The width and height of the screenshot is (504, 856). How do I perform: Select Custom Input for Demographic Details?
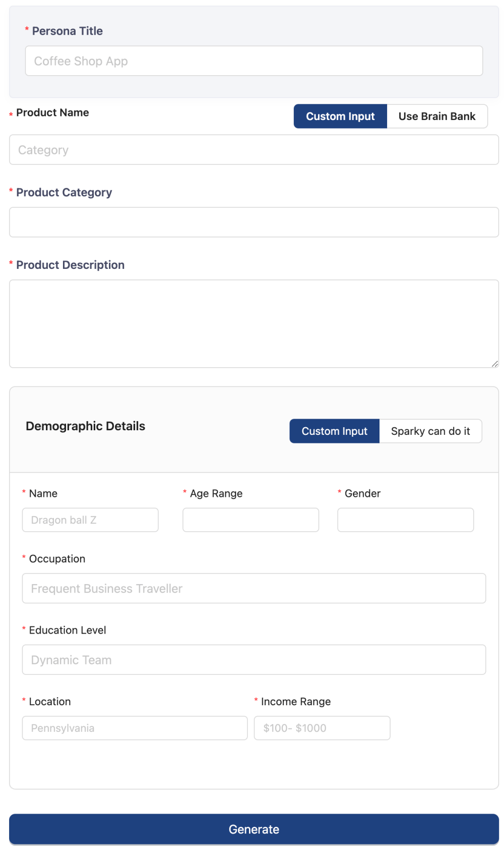point(335,431)
